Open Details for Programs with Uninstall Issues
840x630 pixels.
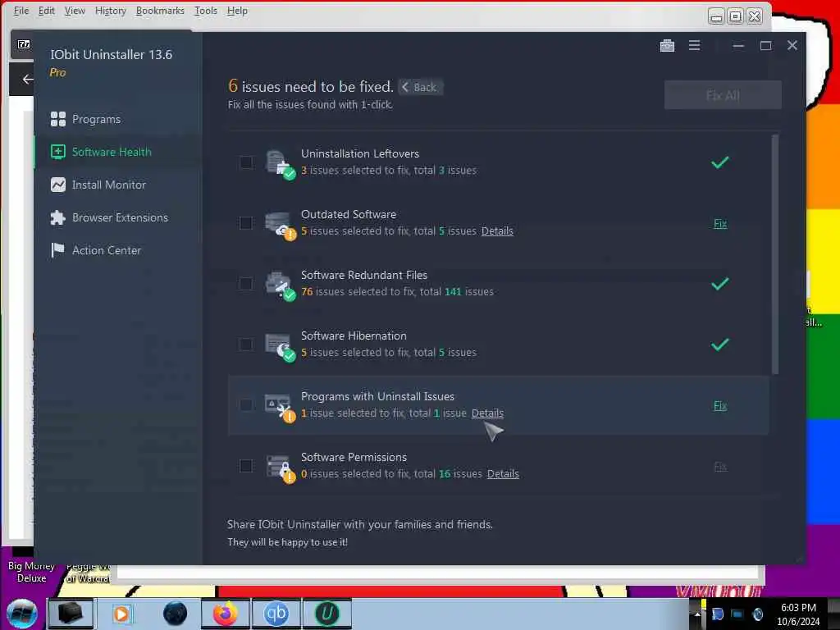(487, 413)
